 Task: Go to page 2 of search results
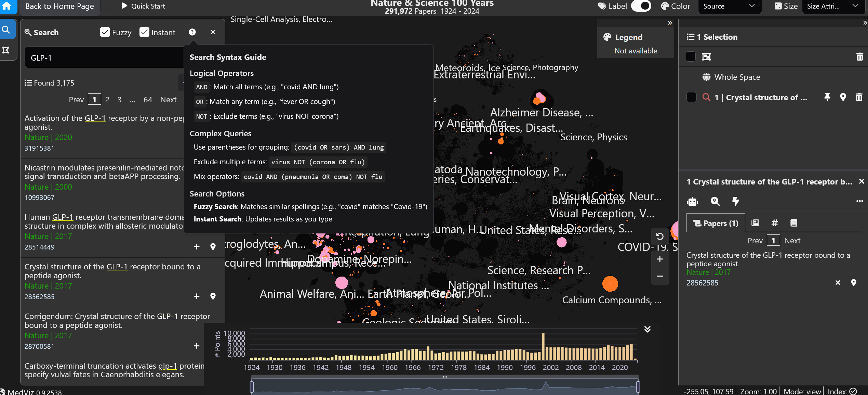(x=107, y=100)
